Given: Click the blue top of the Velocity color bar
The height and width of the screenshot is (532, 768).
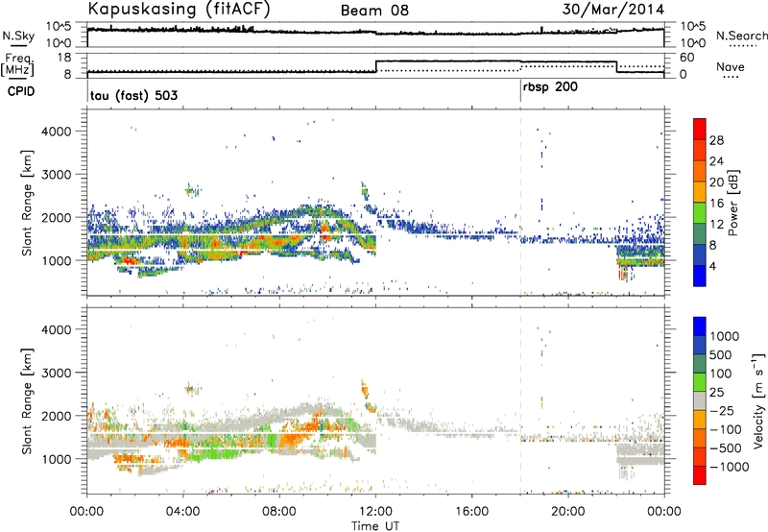Looking at the screenshot, I should click(x=700, y=326).
